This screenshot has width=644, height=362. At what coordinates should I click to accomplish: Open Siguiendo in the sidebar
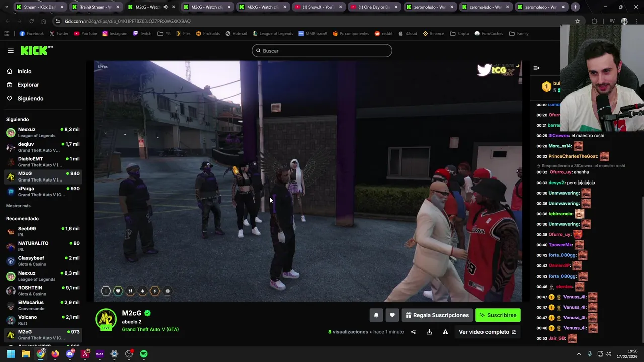click(30, 99)
